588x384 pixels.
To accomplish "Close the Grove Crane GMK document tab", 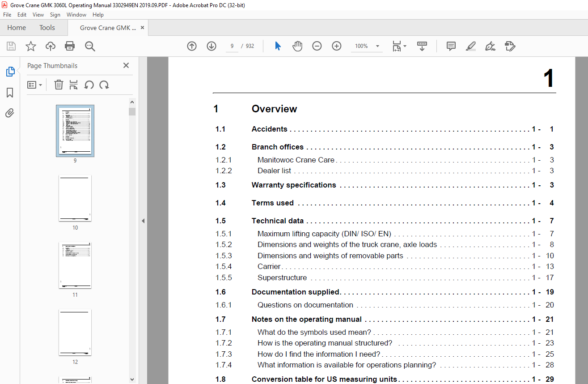I will (x=143, y=28).
